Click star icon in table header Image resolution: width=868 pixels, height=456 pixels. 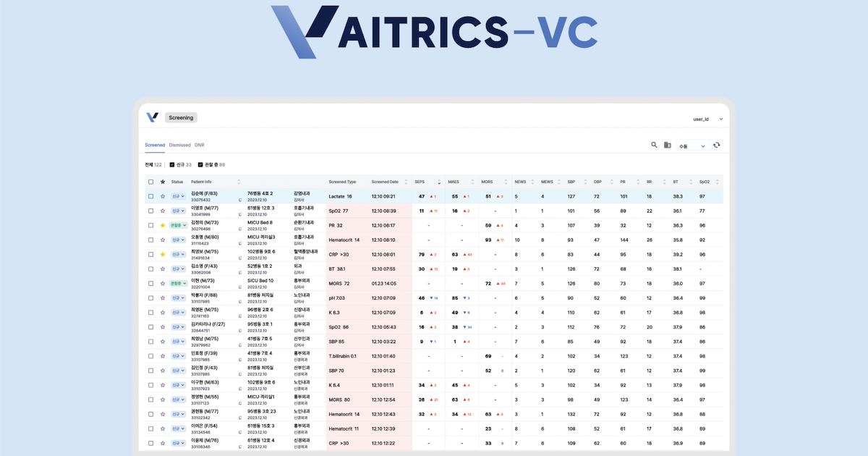click(163, 182)
